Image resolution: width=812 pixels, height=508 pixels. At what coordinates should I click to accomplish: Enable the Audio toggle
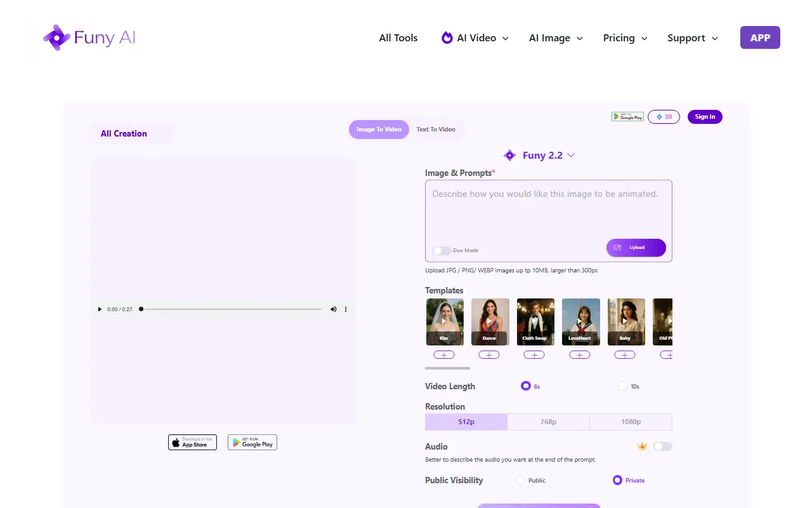tap(662, 446)
